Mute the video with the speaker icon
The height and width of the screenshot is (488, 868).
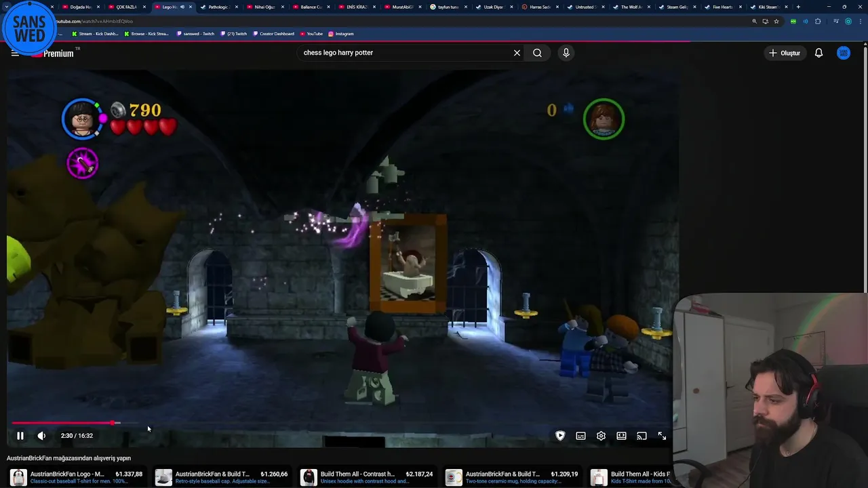click(41, 436)
